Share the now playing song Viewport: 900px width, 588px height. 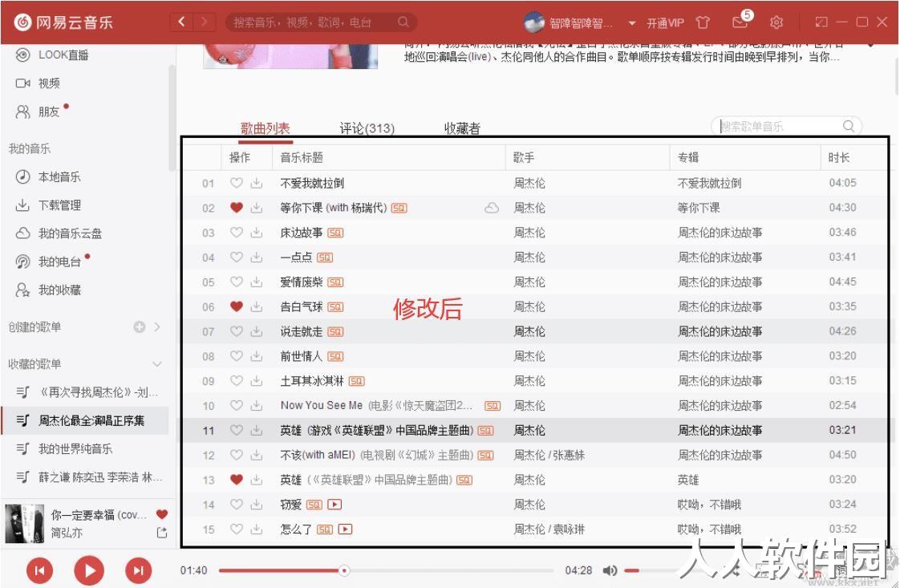[x=162, y=533]
